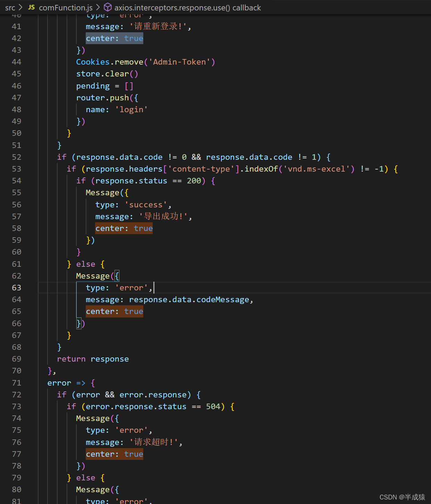Open the src breadcrumb folder
The width and height of the screenshot is (431, 504).
(10, 7)
